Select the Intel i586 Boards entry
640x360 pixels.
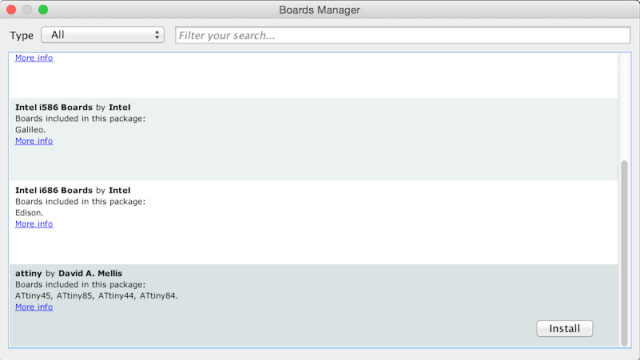point(313,139)
